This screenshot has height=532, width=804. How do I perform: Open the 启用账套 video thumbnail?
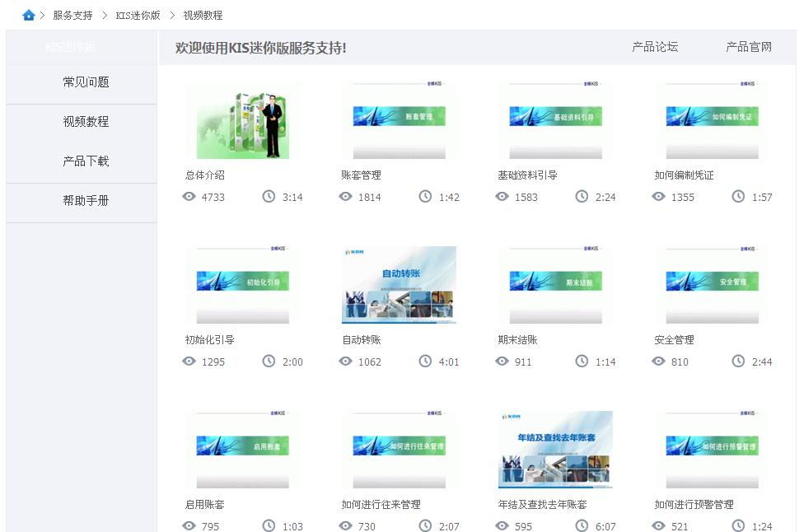pyautogui.click(x=243, y=450)
